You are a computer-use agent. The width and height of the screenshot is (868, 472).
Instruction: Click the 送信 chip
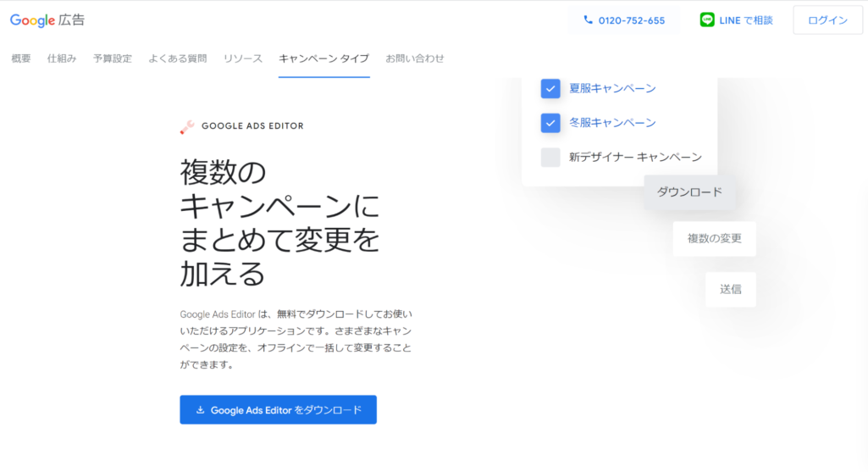pos(730,290)
